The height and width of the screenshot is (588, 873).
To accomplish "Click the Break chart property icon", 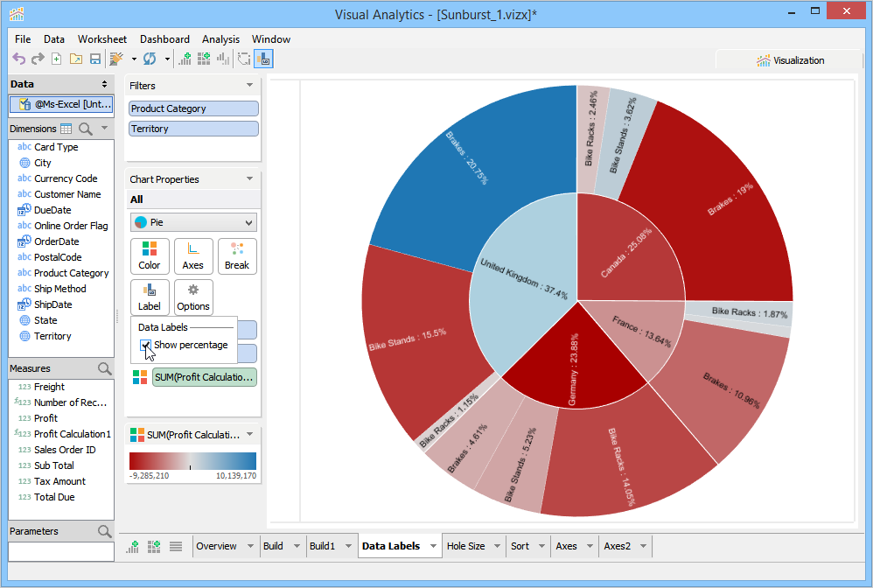I will point(237,256).
